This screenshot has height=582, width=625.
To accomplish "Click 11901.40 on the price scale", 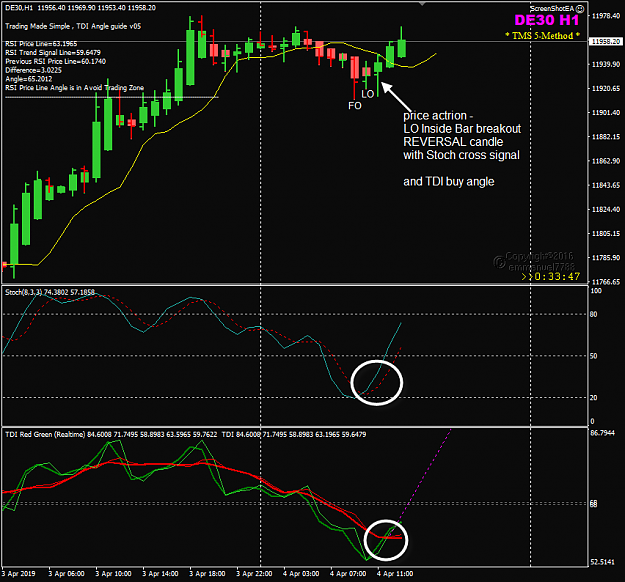I will (x=606, y=113).
